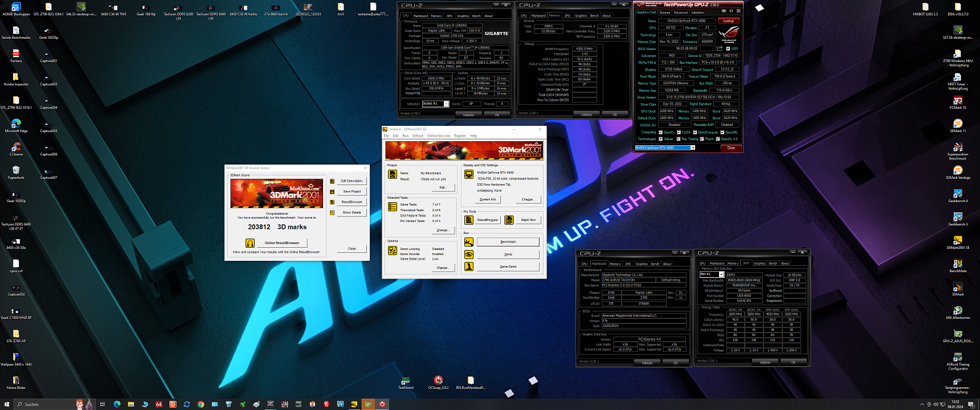The height and width of the screenshot is (410, 980).
Task: Open the TestMem5 desktop icon
Action: [406, 382]
